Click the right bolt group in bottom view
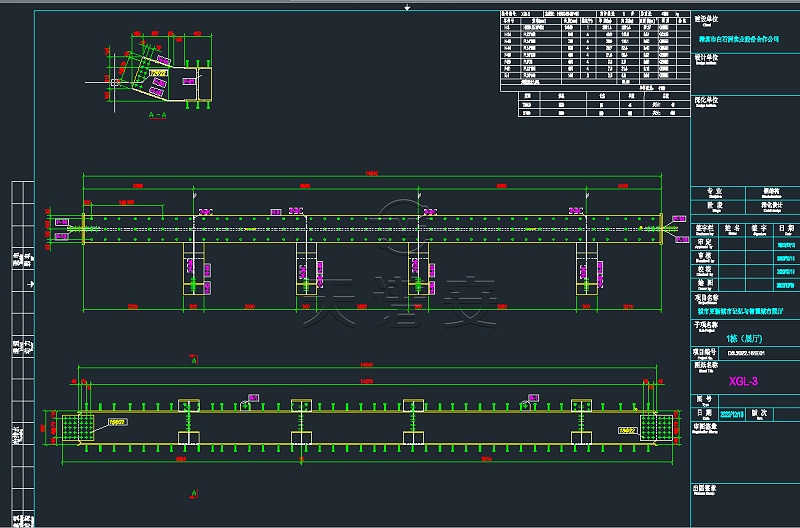 pyautogui.click(x=655, y=427)
